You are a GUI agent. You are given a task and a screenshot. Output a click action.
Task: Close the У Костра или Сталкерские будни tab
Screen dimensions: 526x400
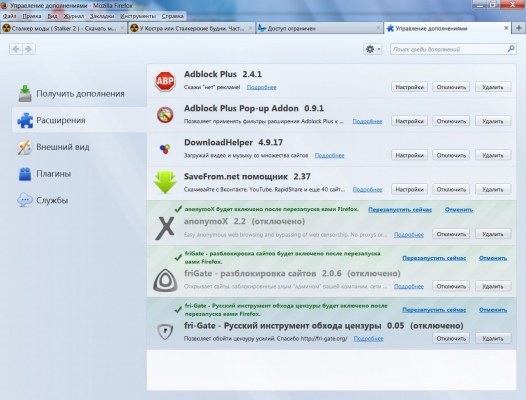250,28
